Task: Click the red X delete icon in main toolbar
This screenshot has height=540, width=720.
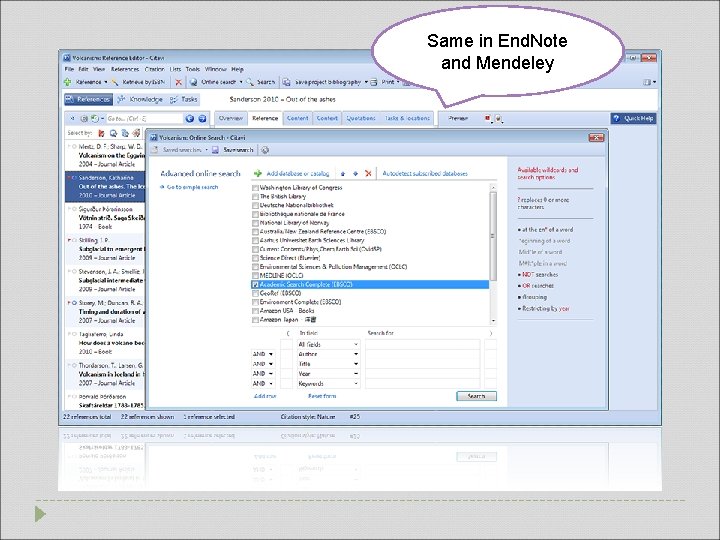Action: [179, 82]
